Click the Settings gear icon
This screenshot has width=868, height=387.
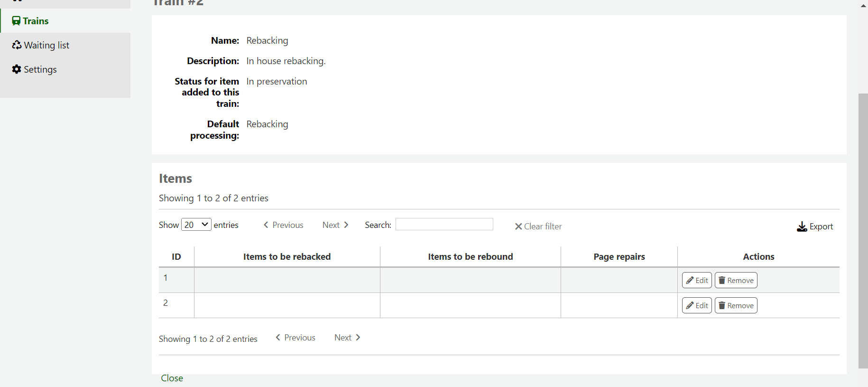(x=17, y=69)
